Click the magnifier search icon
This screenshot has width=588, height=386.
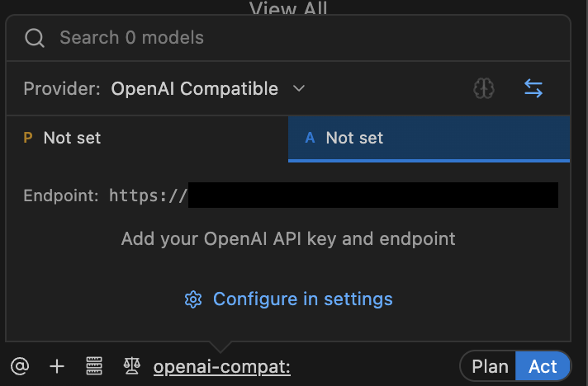point(34,38)
